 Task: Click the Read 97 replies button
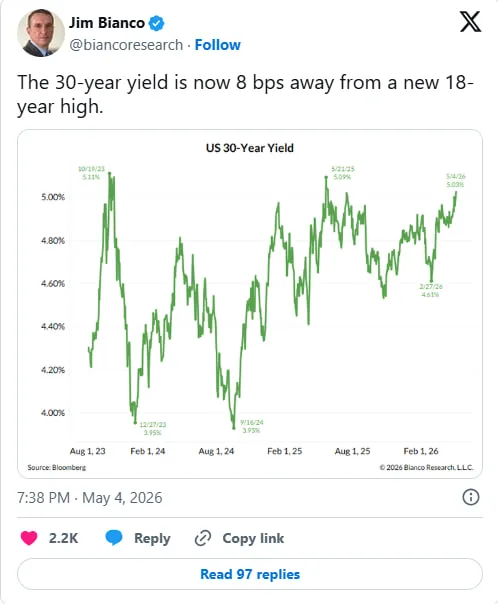coord(250,574)
